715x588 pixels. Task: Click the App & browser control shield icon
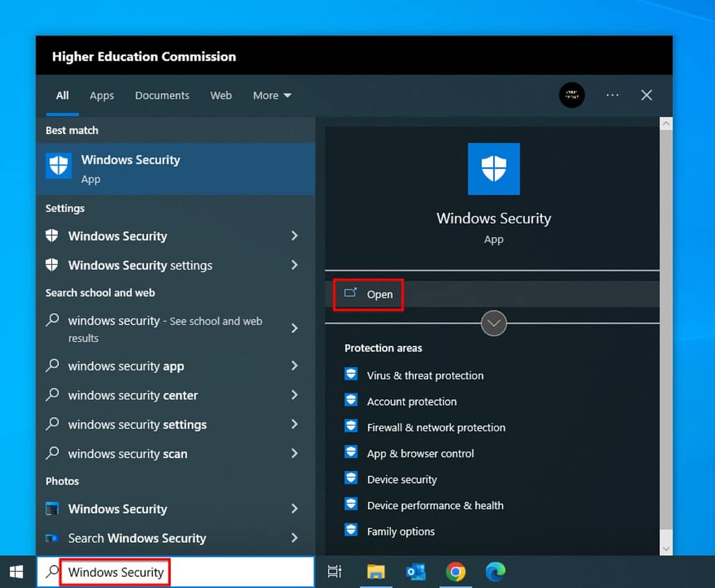click(x=351, y=452)
